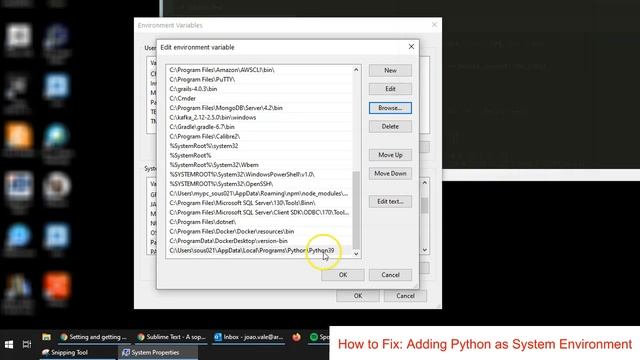The width and height of the screenshot is (640, 360).
Task: Select the SQL Server\Client SDK\ODBC entry
Action: [x=260, y=212]
